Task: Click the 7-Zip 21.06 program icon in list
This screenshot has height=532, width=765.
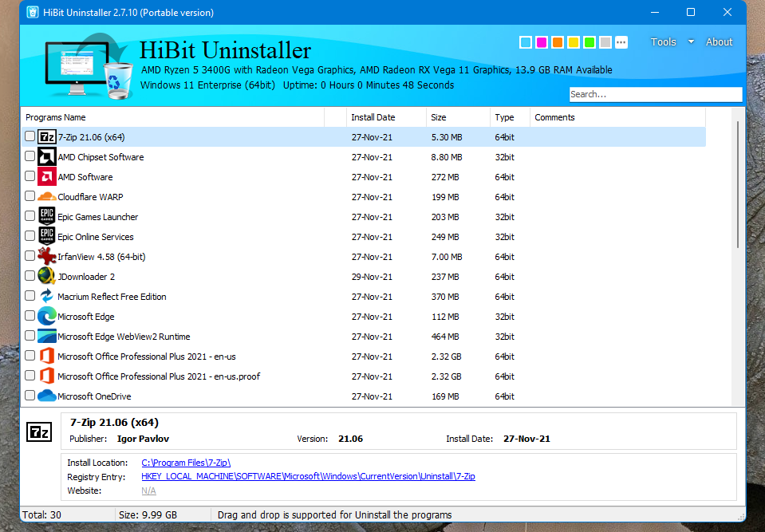Action: 47,137
